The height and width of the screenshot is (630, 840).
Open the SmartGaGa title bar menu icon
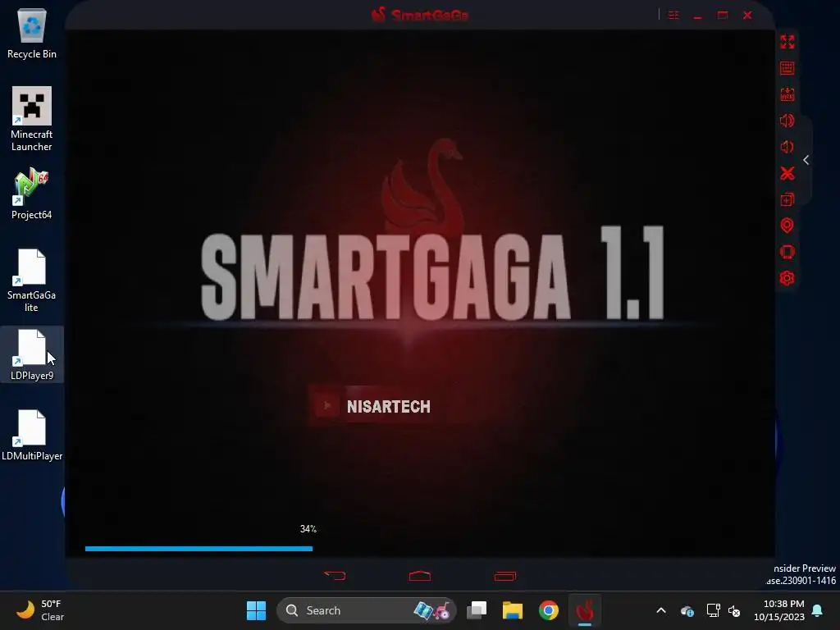673,15
